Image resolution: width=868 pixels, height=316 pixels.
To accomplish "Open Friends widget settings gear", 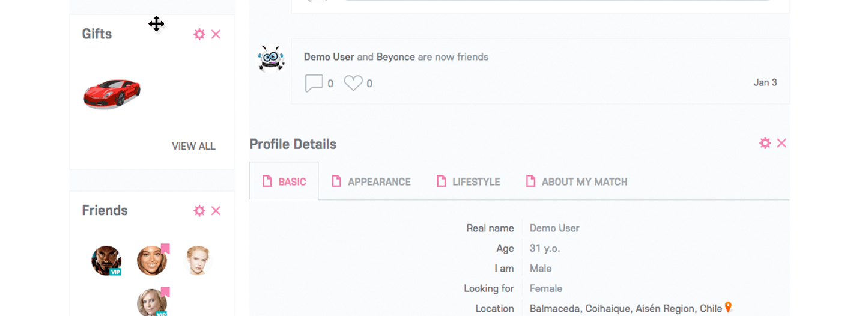I will tap(199, 210).
